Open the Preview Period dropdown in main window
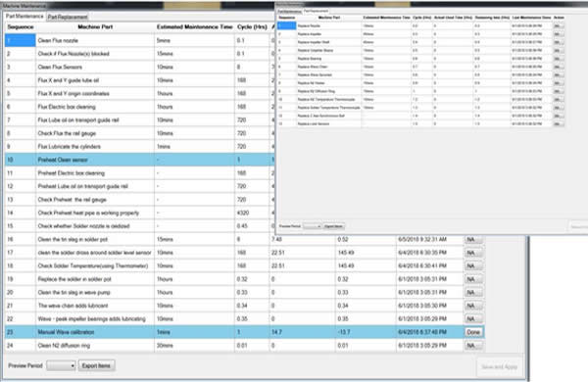 click(x=61, y=365)
